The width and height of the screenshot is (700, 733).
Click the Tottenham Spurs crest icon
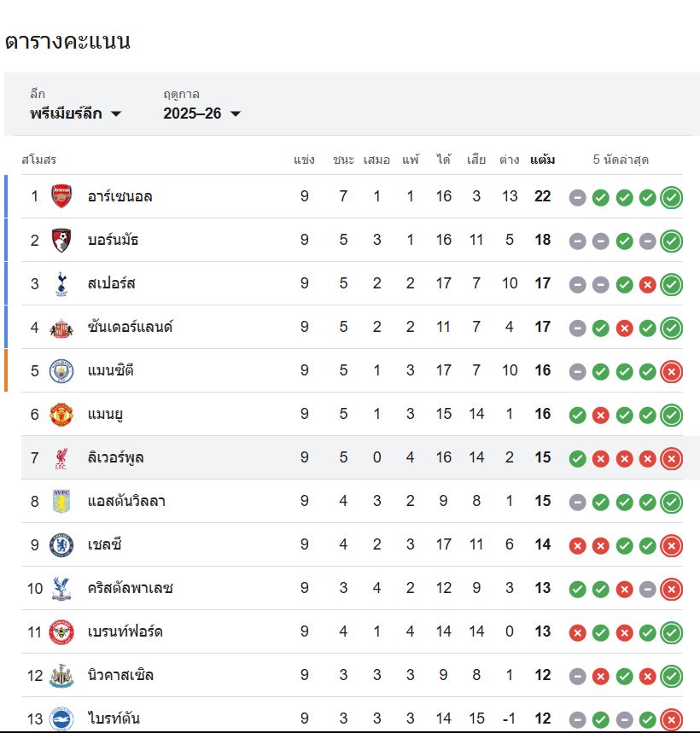61,283
